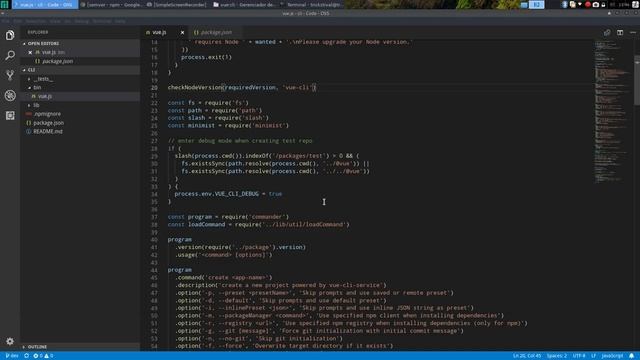Image resolution: width=640 pixels, height=360 pixels.
Task: Click the Explorer panel header label
Action: [x=38, y=32]
